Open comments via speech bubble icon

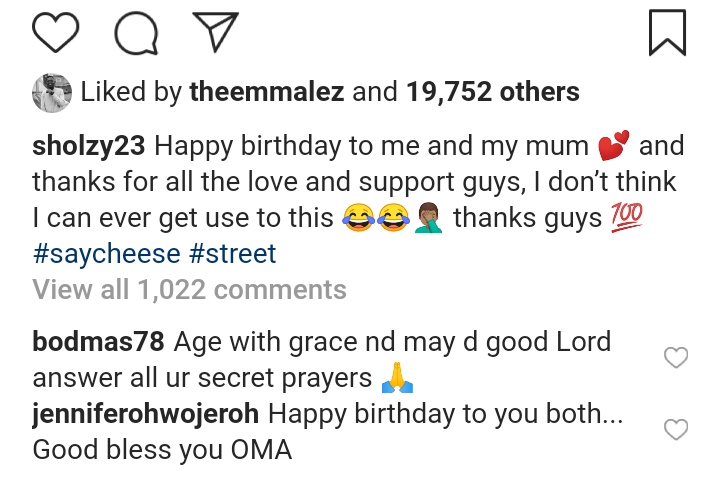(x=136, y=33)
